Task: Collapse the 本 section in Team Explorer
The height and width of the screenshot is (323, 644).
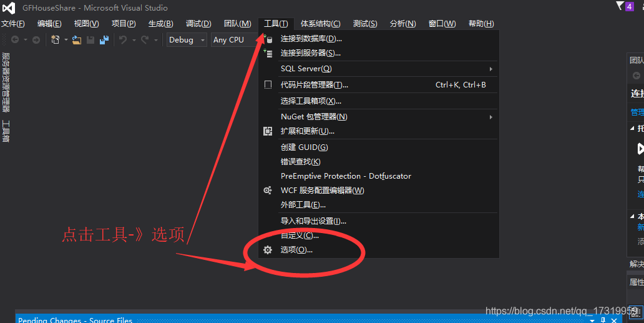Action: pos(633,216)
